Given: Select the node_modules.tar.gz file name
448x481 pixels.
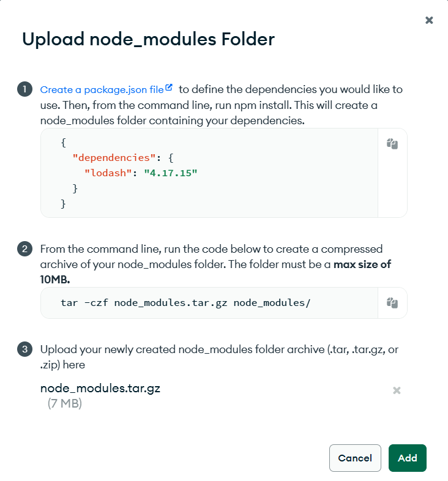Looking at the screenshot, I should point(100,388).
